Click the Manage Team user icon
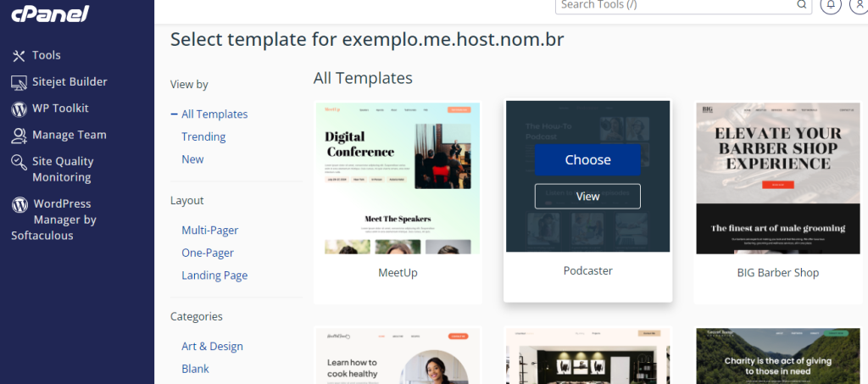868x384 pixels. pos(19,136)
